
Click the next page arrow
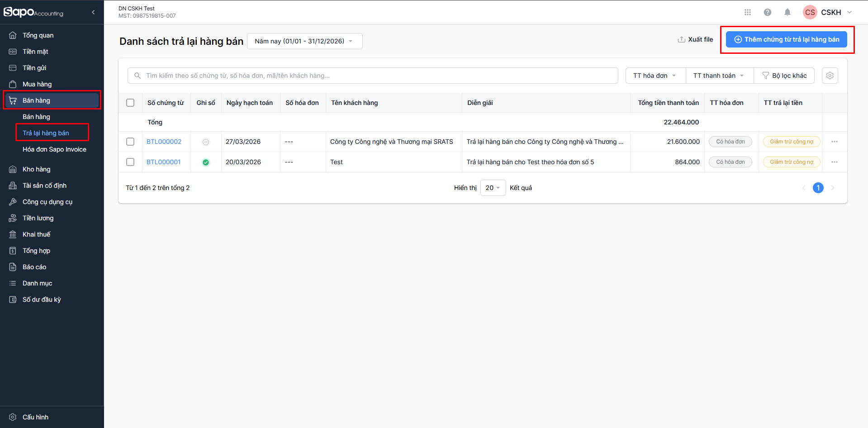coord(833,188)
